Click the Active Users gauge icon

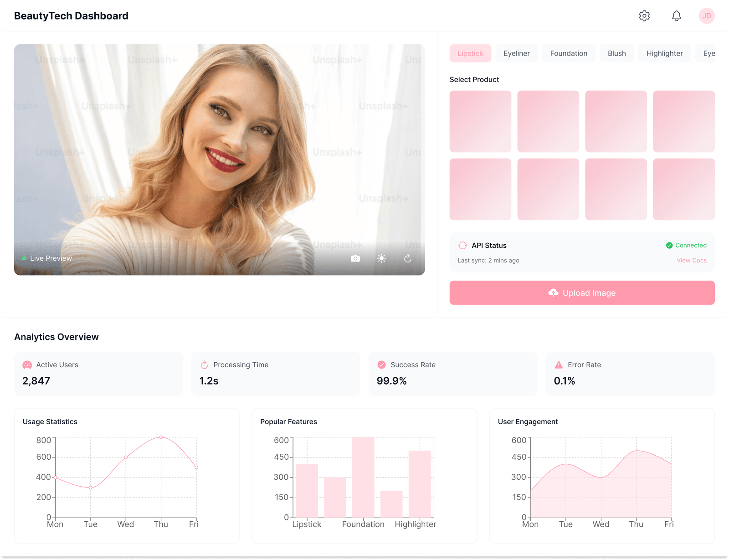point(27,365)
